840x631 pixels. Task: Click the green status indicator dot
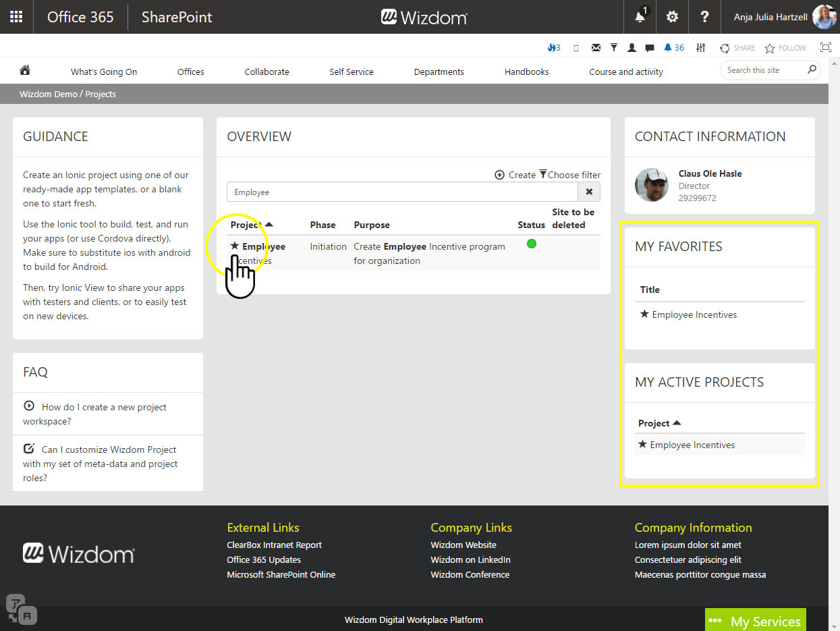[x=531, y=244]
